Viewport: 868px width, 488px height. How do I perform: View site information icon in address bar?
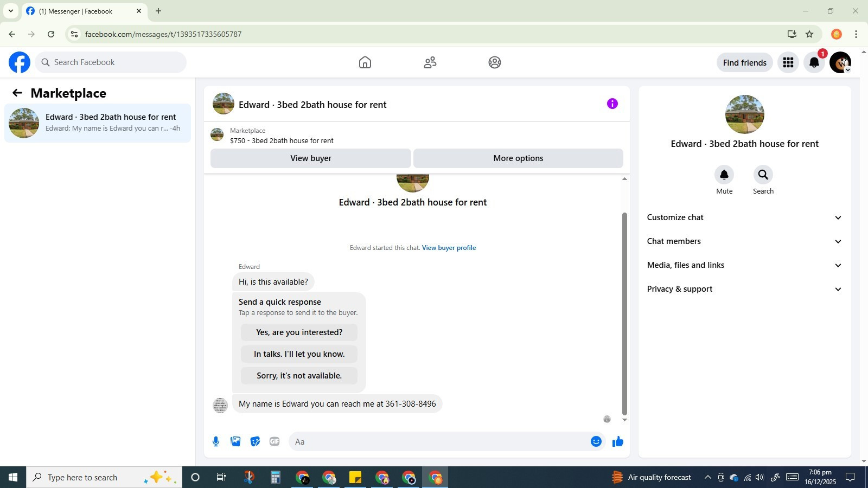point(74,34)
